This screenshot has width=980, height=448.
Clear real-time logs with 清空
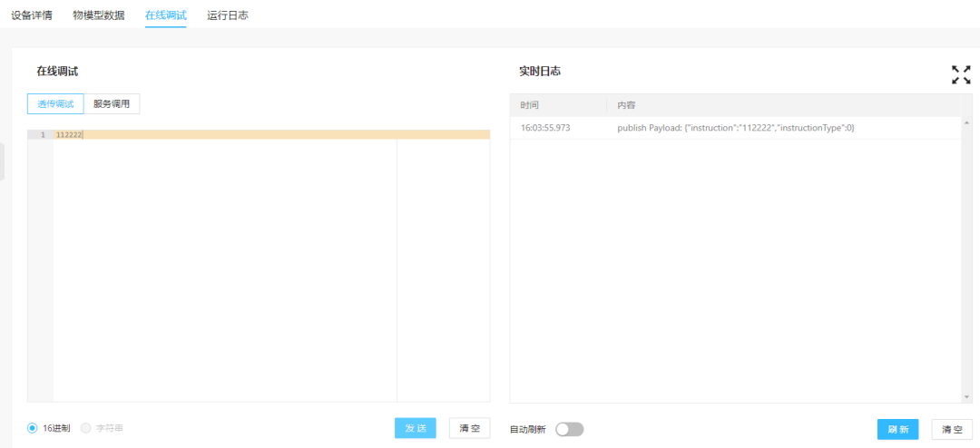pos(952,429)
